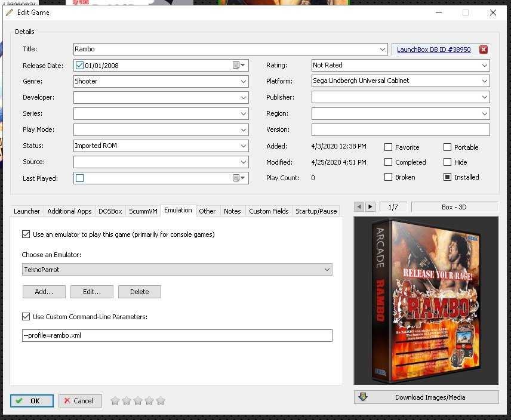Show the previous image with left arrow
This screenshot has width=511, height=420.
[x=359, y=207]
